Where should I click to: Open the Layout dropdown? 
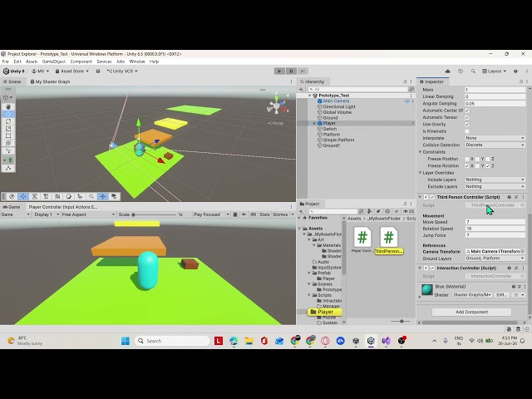click(495, 71)
